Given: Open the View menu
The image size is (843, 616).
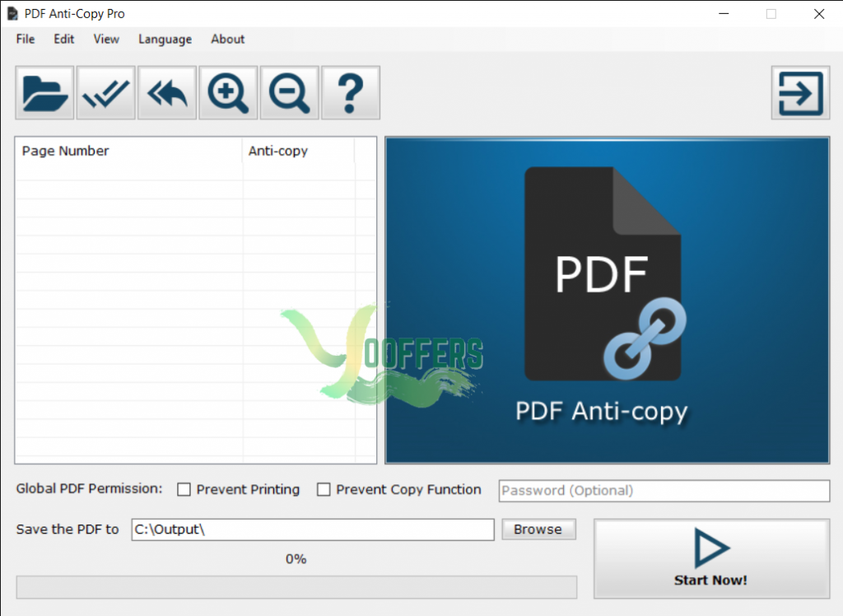Looking at the screenshot, I should 106,40.
